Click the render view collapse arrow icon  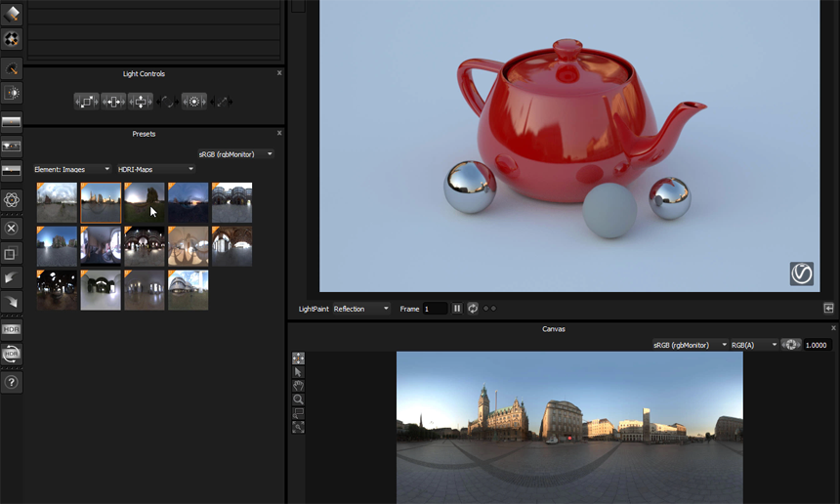point(828,308)
